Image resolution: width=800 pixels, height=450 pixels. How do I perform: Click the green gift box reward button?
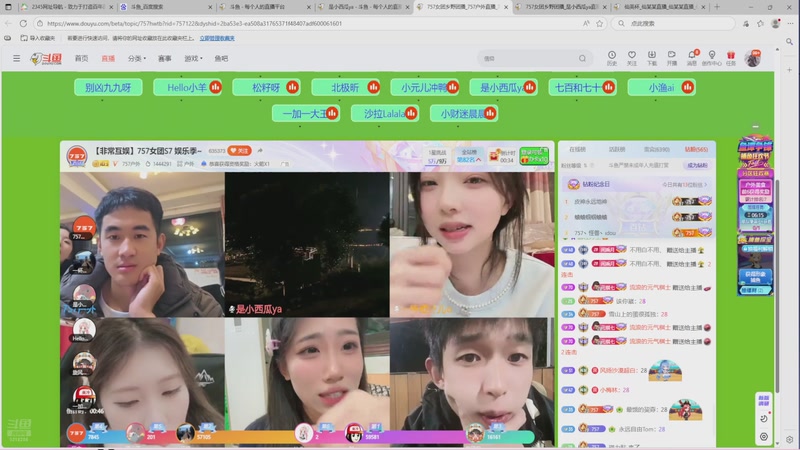pyautogui.click(x=534, y=156)
